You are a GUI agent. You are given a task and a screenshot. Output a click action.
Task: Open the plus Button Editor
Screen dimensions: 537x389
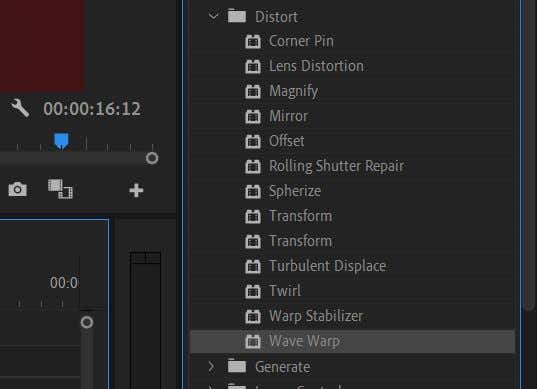pos(136,190)
